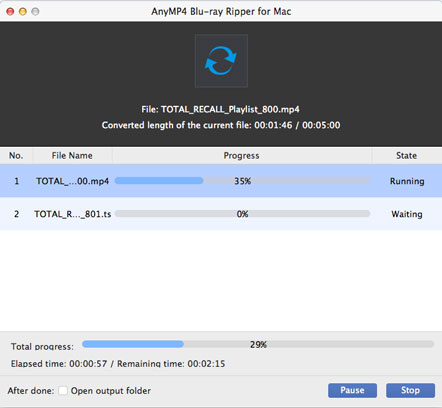Click the Running state text
Viewport: 442px width, 408px height.
(x=407, y=181)
